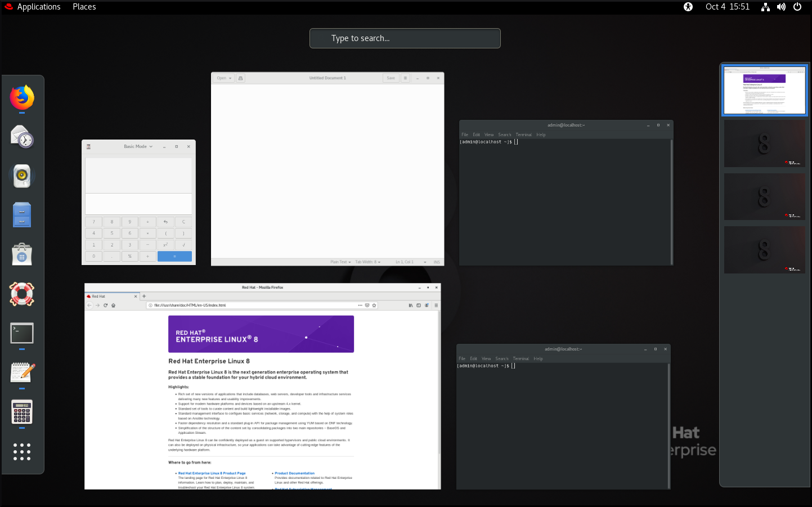Open File menu in upper terminal window
This screenshot has width=812, height=507.
(465, 135)
